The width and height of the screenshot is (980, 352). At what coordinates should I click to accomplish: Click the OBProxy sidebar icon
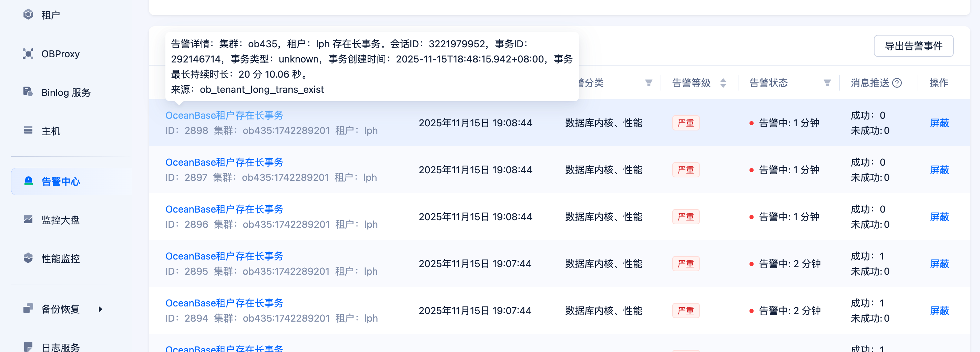tap(28, 54)
